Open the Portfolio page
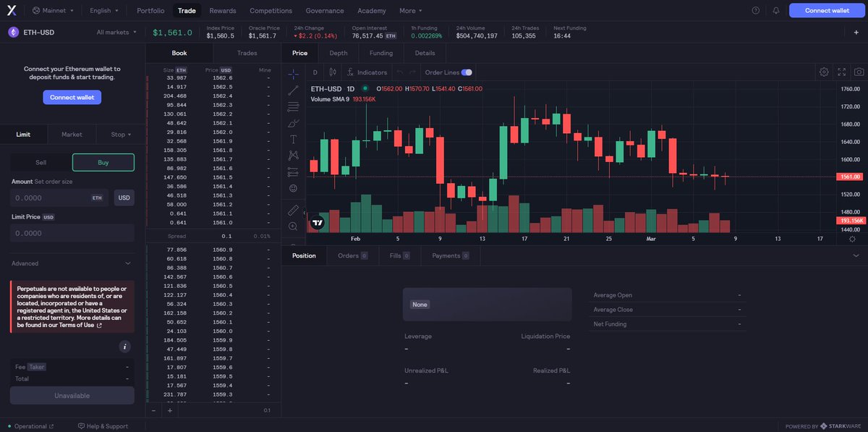The width and height of the screenshot is (868, 432). click(150, 11)
